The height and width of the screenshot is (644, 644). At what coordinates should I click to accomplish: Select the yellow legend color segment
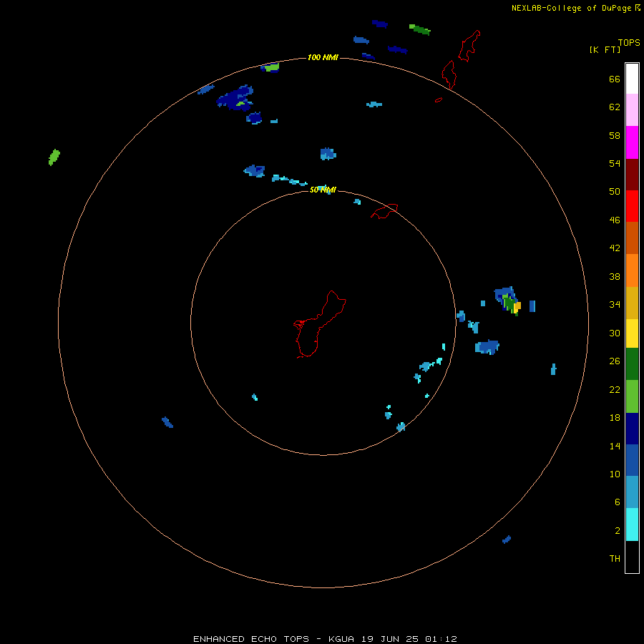point(632,333)
